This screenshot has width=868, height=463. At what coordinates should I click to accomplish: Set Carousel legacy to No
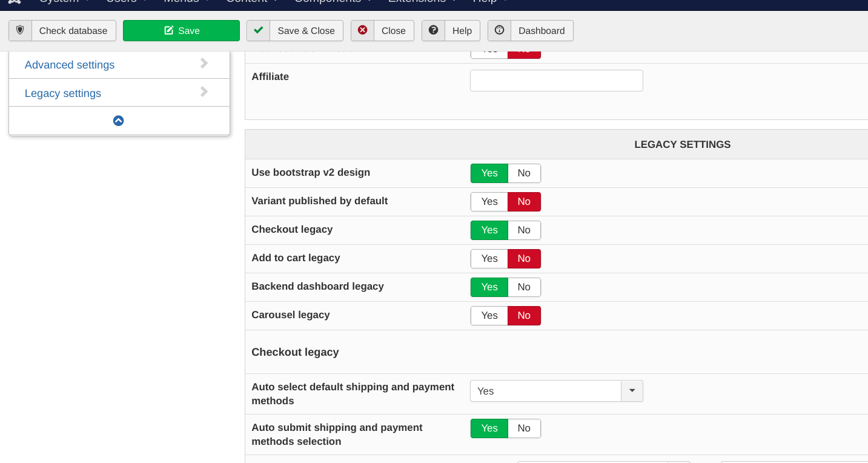524,316
